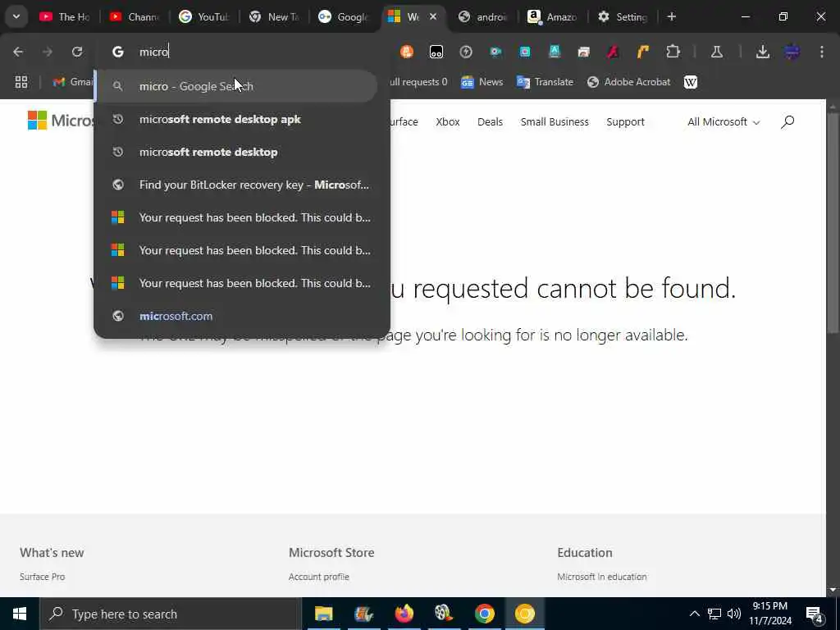Open the Extensions puzzle-piece menu

pos(673,52)
